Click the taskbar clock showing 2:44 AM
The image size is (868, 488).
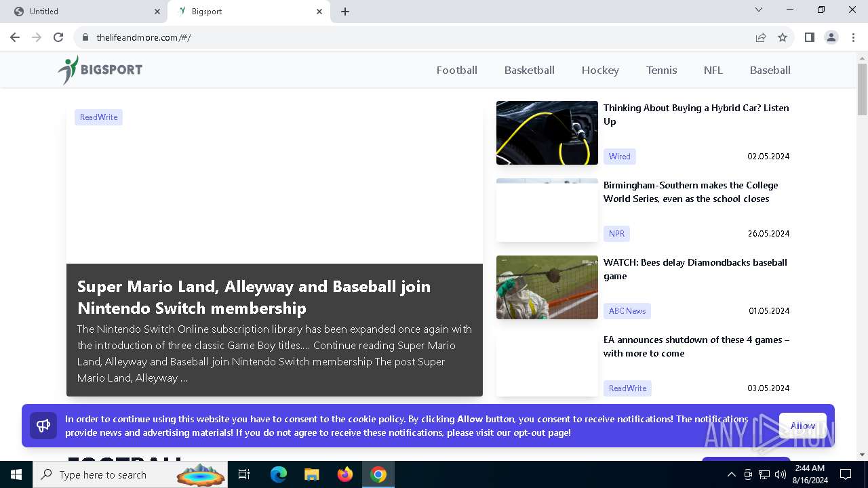[811, 474]
